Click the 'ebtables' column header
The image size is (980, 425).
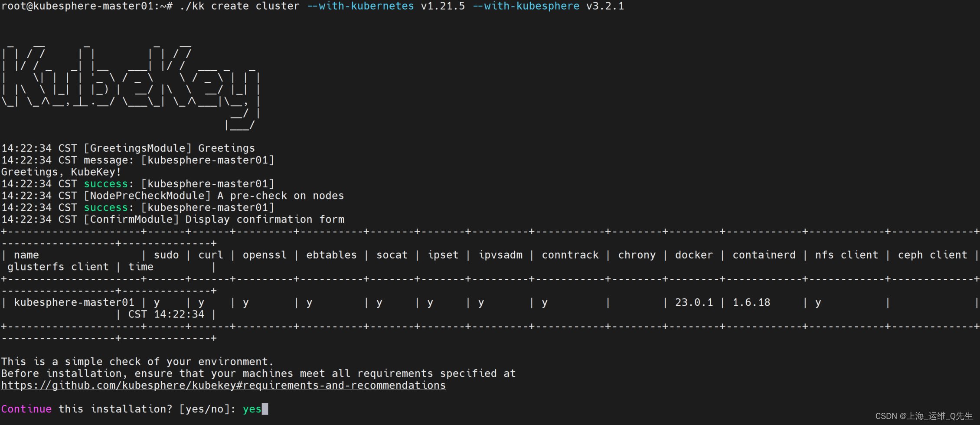pyautogui.click(x=332, y=255)
